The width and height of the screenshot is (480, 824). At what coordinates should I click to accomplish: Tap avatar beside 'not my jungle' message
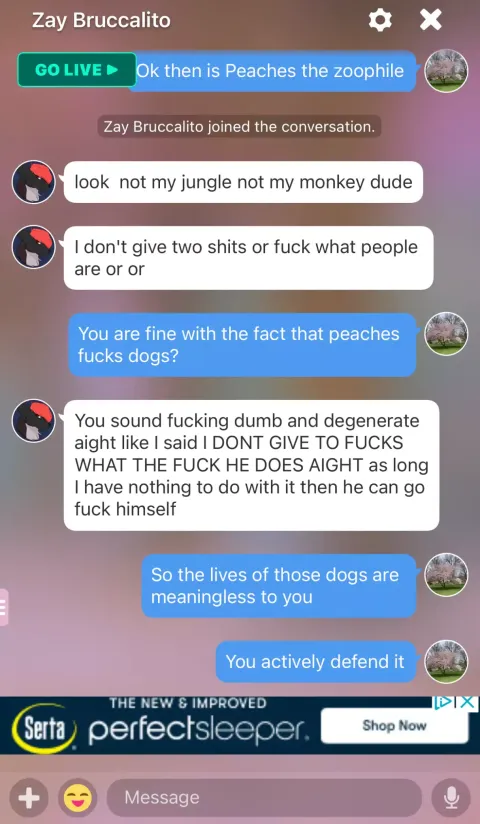tap(34, 182)
